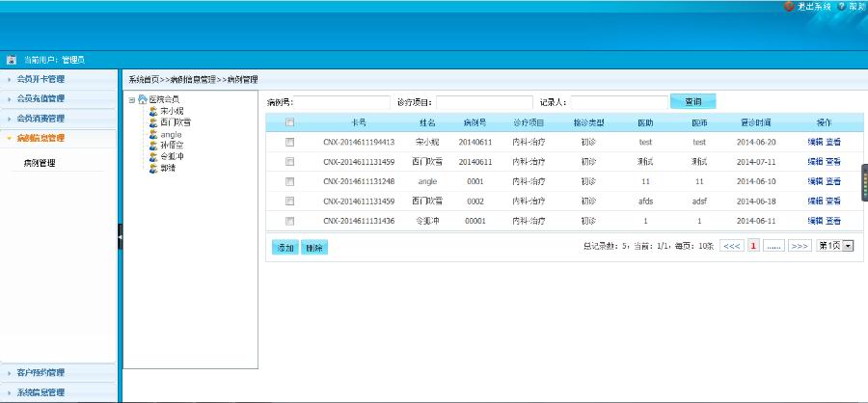Click the sidebar collapse splitter handle

click(x=120, y=236)
